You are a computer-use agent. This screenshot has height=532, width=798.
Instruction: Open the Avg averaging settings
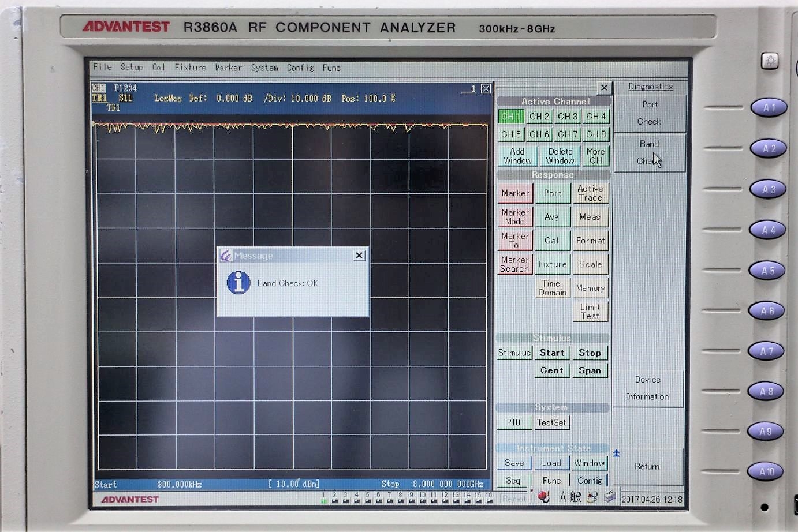pos(553,217)
